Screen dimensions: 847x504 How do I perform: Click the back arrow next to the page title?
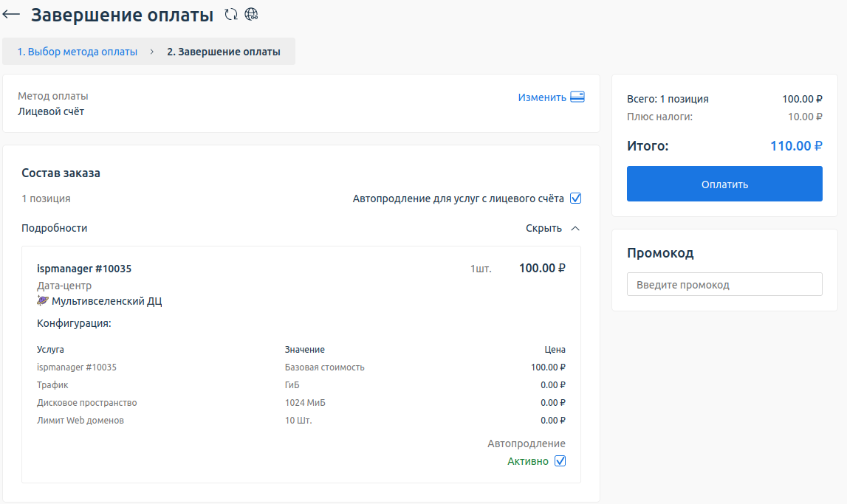click(12, 15)
